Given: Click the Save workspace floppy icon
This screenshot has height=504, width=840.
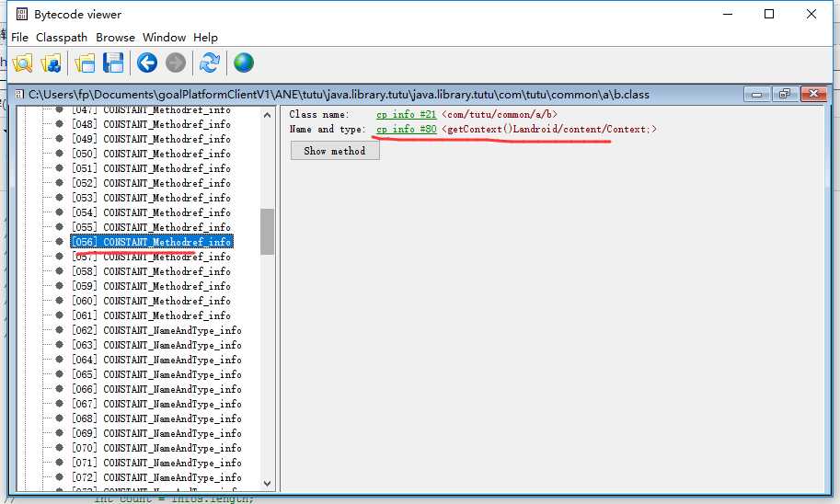Looking at the screenshot, I should 113,63.
